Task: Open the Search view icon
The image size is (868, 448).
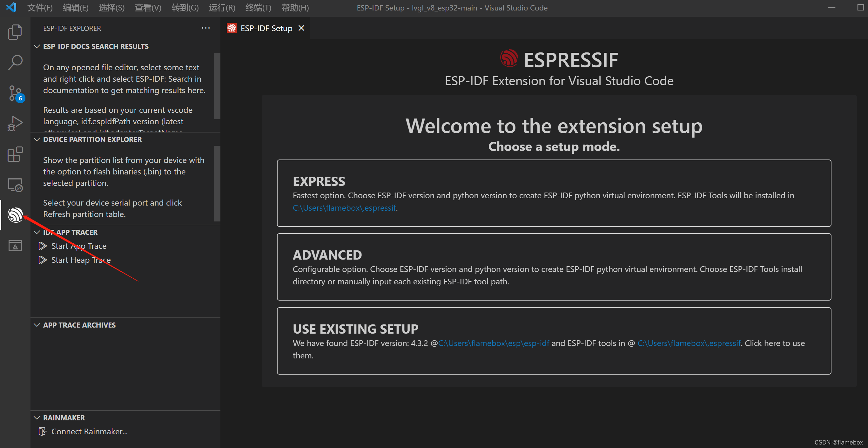Action: tap(15, 62)
